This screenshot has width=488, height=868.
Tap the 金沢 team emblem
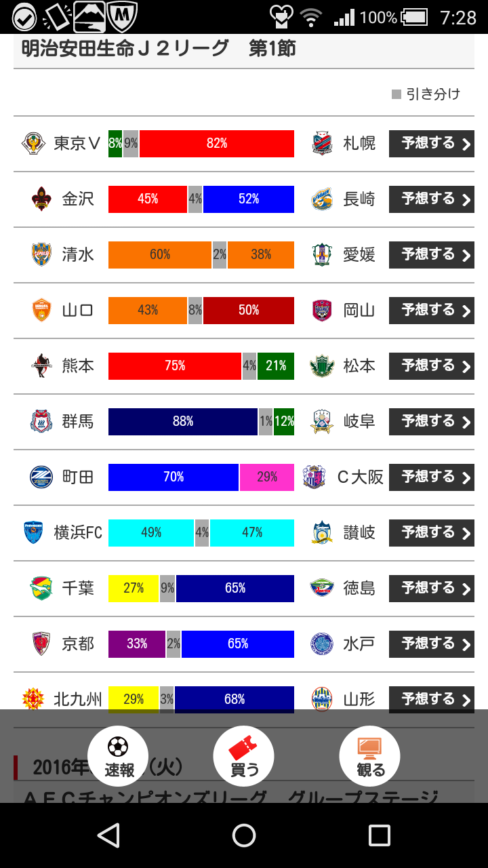[x=41, y=199]
